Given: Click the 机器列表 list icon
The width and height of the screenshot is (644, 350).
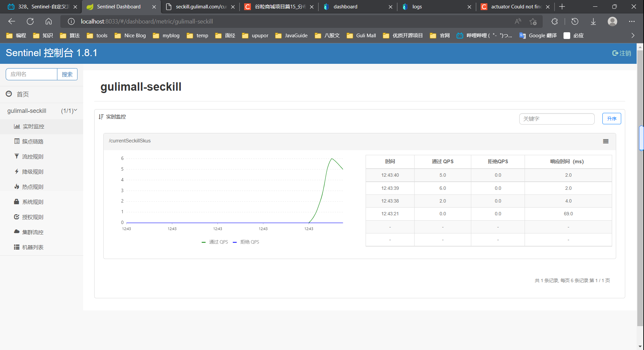Looking at the screenshot, I should pyautogui.click(x=16, y=247).
